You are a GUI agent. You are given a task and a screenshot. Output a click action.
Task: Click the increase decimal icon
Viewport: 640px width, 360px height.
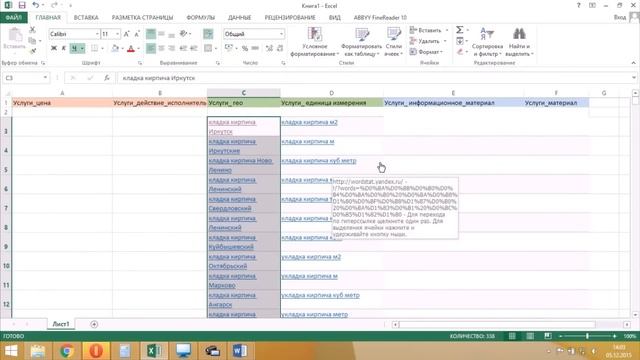(269, 48)
